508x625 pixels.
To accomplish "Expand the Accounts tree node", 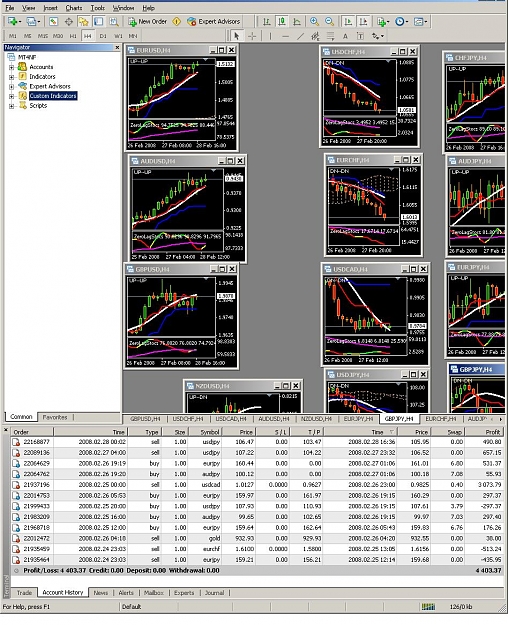I will click(x=12, y=67).
